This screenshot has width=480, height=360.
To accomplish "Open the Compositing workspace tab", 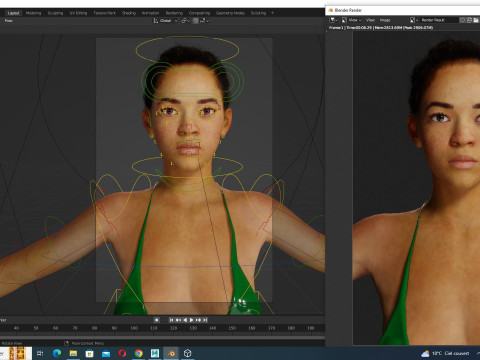I will coord(199,13).
